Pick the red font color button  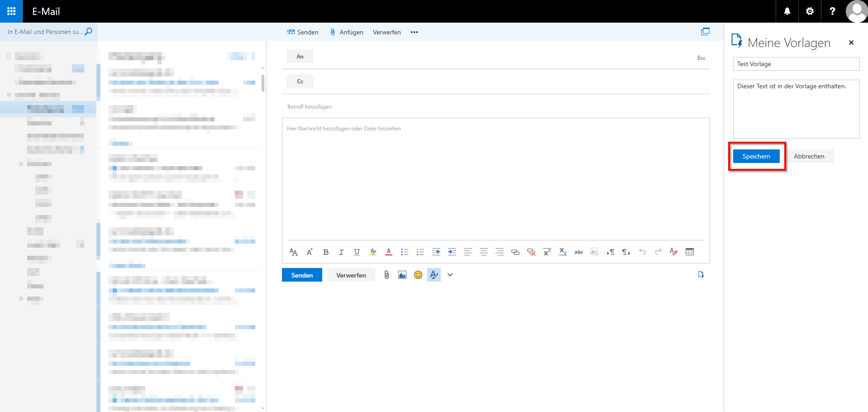coord(388,252)
